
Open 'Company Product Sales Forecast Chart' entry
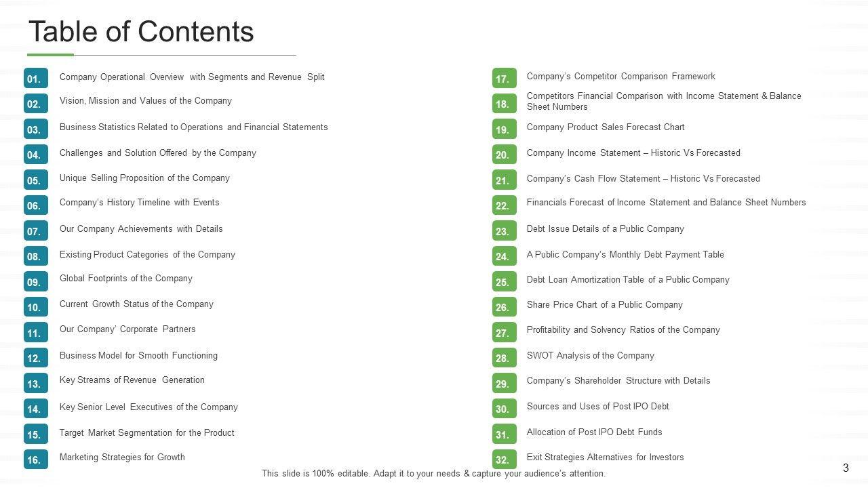(x=606, y=127)
